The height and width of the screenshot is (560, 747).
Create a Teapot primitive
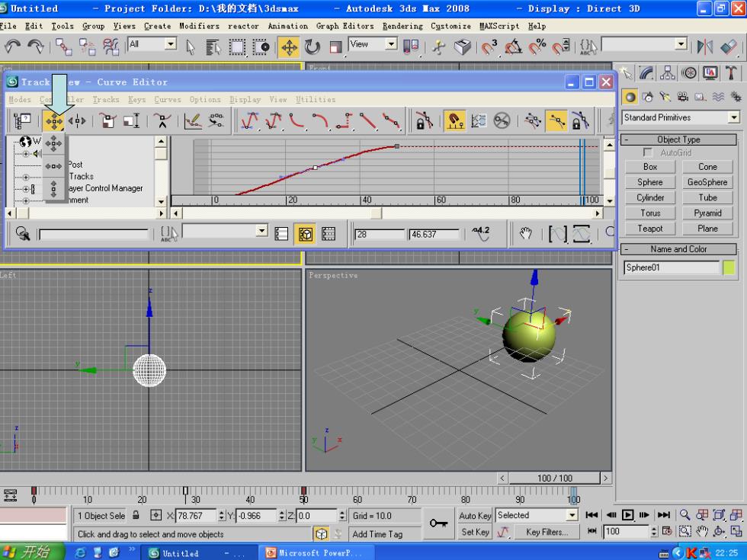point(649,229)
